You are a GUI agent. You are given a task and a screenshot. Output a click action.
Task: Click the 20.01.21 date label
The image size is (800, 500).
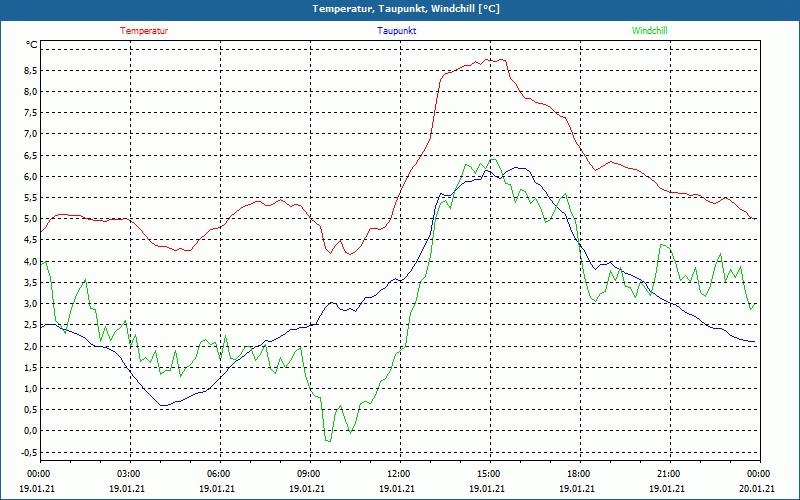pyautogui.click(x=757, y=489)
